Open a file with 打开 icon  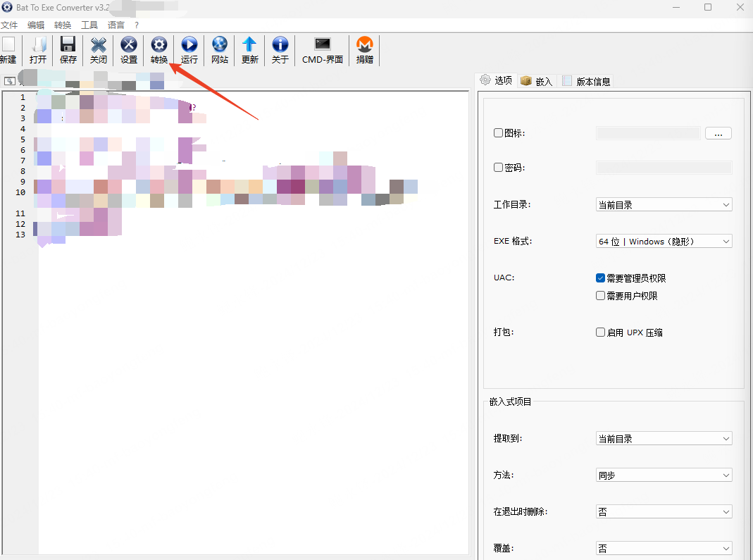38,50
